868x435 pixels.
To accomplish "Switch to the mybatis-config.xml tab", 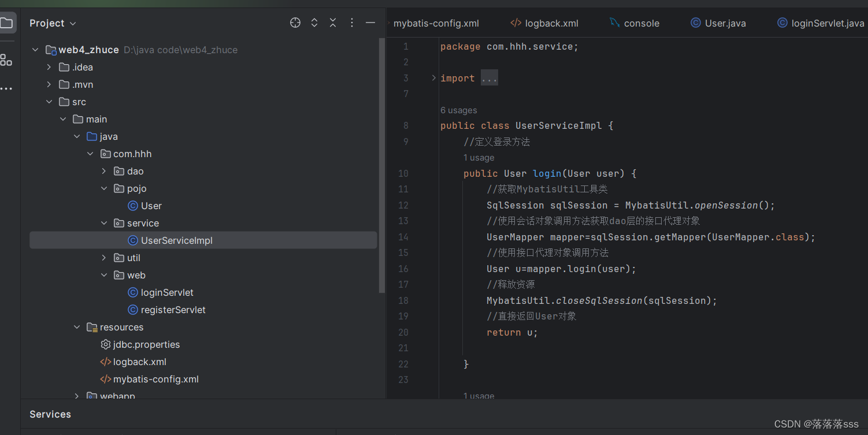I will pos(436,23).
